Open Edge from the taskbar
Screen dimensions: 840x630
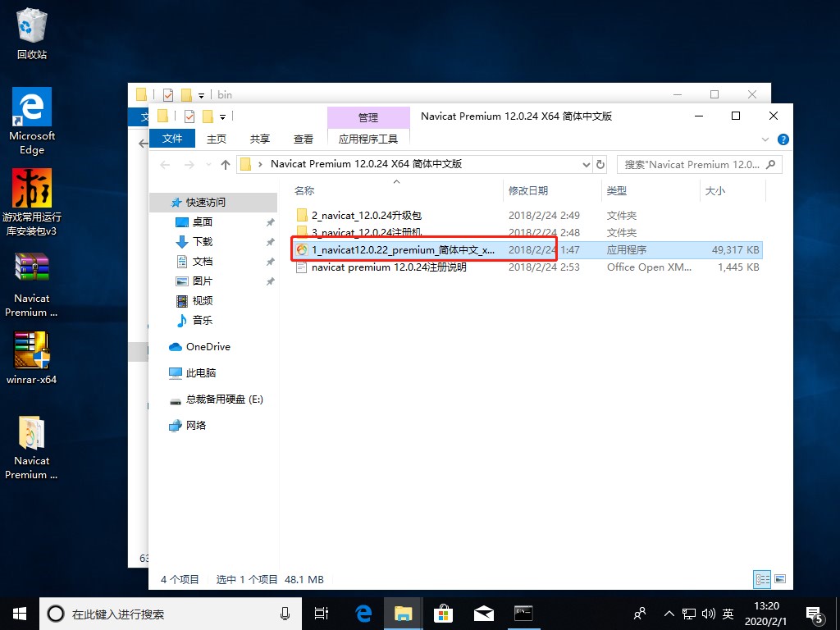[363, 614]
